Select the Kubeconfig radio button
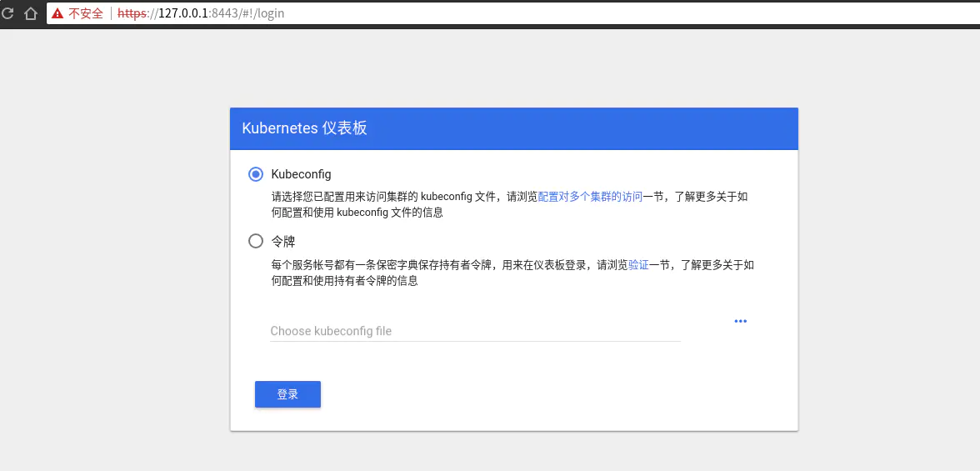The image size is (980, 471). point(256,174)
